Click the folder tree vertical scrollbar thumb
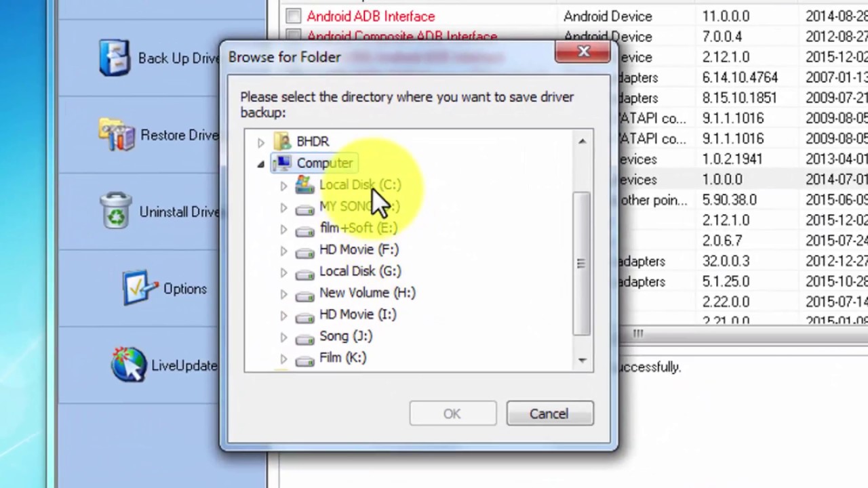This screenshot has height=488, width=868. coord(581,263)
